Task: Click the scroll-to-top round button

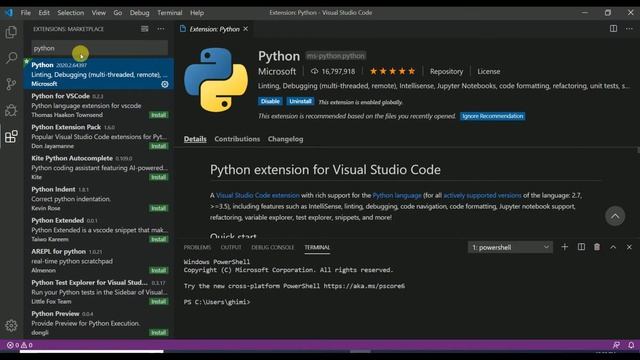Action: 615,216
